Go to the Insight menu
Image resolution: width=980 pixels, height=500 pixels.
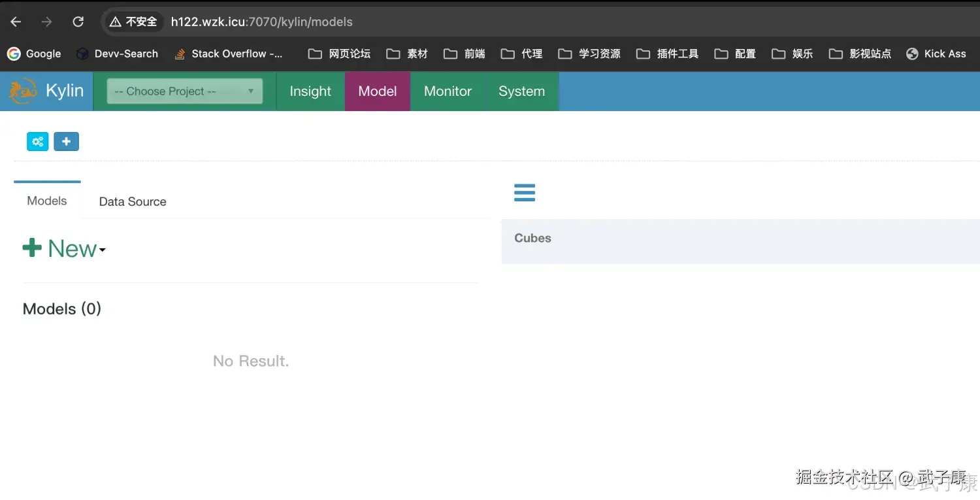tap(310, 91)
